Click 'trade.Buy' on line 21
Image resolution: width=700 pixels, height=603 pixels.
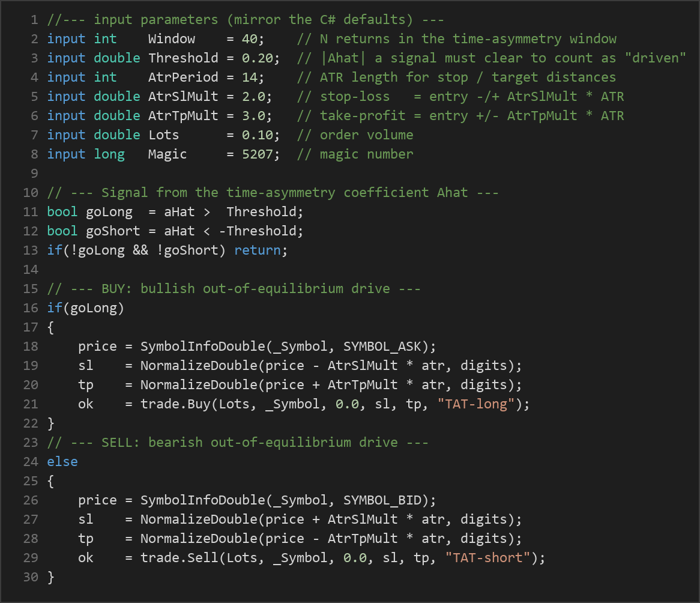coord(175,404)
